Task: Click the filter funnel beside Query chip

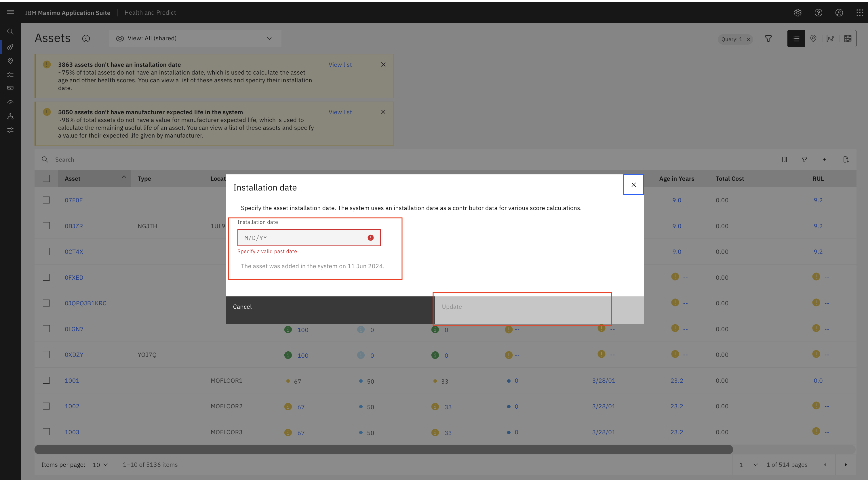Action: coord(768,39)
